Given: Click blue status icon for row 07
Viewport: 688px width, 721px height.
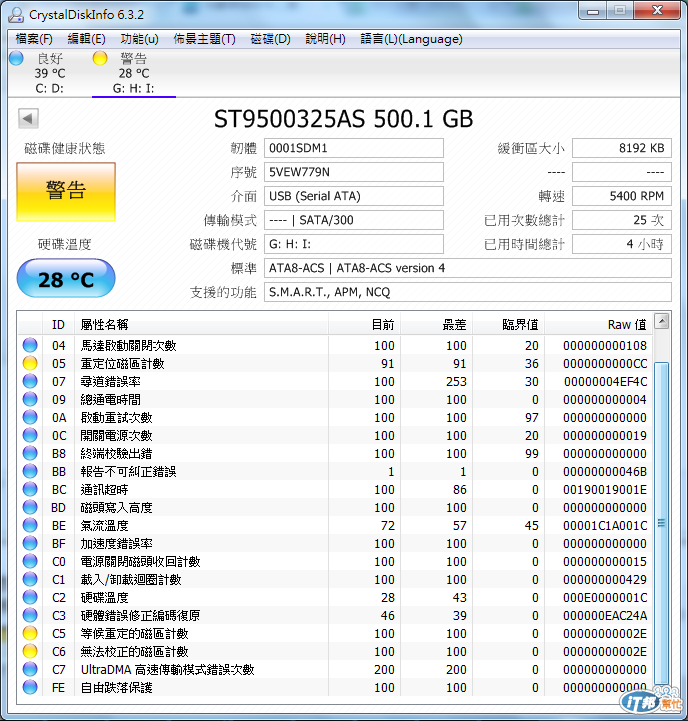Looking at the screenshot, I should [x=30, y=381].
